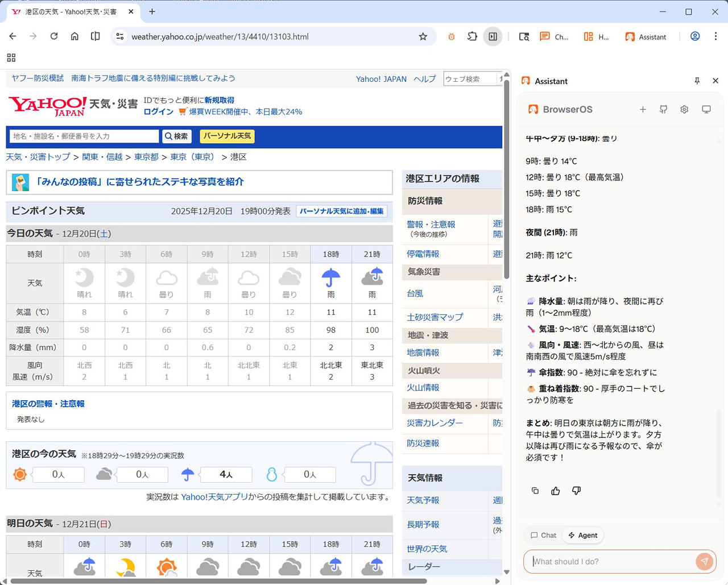Open BrowserOS settings gear icon

coord(684,109)
